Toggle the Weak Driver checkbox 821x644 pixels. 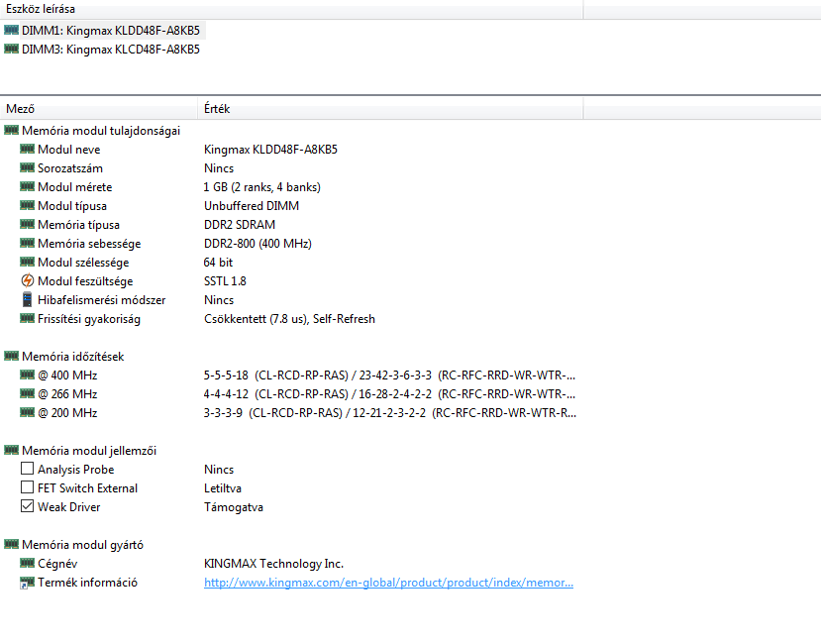pyautogui.click(x=27, y=506)
